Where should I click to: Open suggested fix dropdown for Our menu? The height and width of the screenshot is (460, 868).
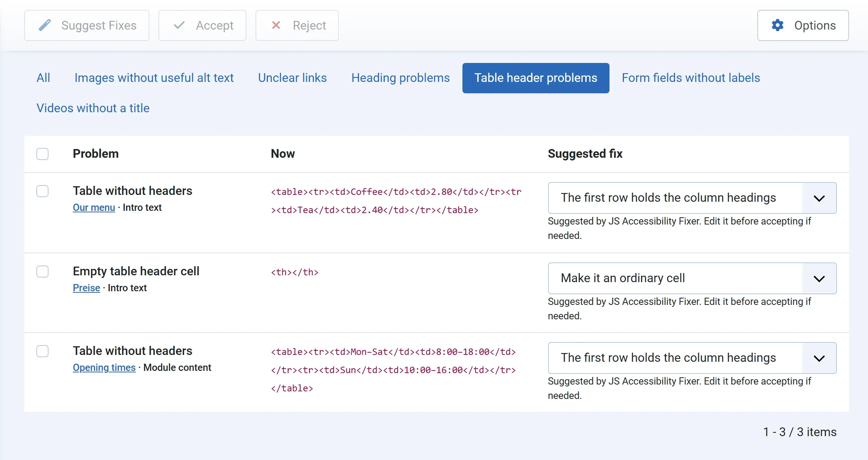click(x=692, y=198)
